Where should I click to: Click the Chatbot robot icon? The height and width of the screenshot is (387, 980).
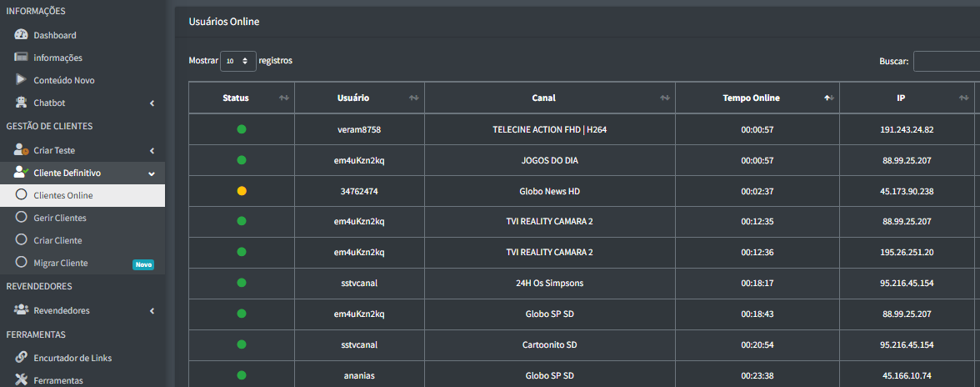coord(22,103)
